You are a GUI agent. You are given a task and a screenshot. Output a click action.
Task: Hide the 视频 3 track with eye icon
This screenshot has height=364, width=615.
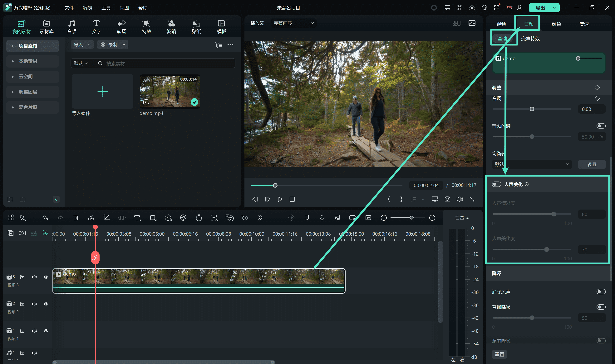46,277
